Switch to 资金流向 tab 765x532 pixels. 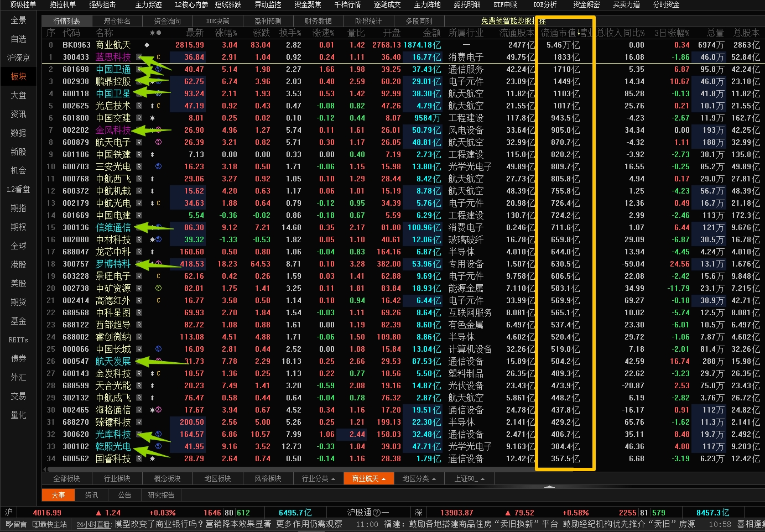(x=167, y=21)
